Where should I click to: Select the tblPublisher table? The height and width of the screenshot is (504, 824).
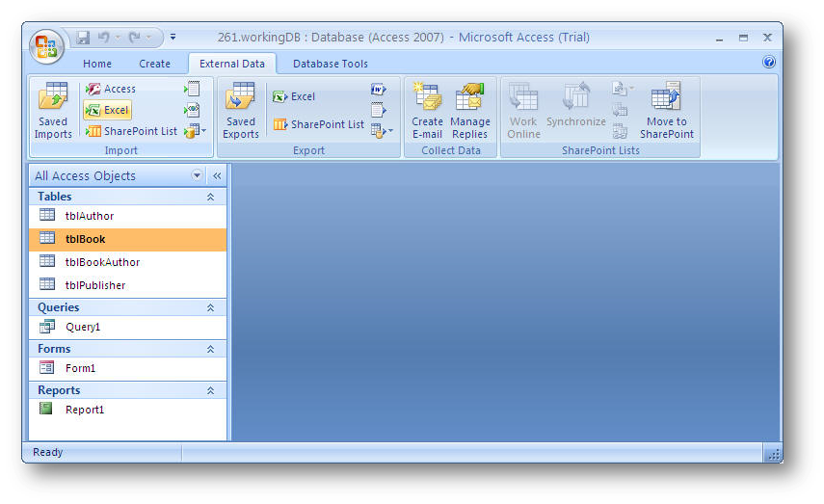point(94,285)
